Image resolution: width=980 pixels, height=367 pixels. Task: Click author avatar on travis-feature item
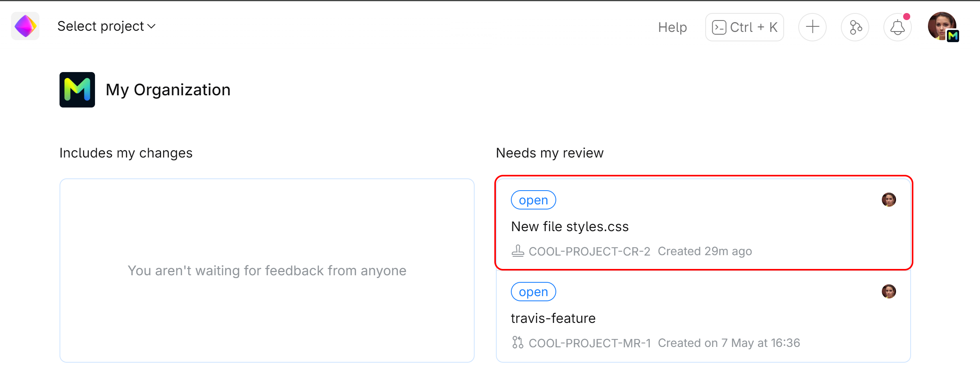point(889,291)
